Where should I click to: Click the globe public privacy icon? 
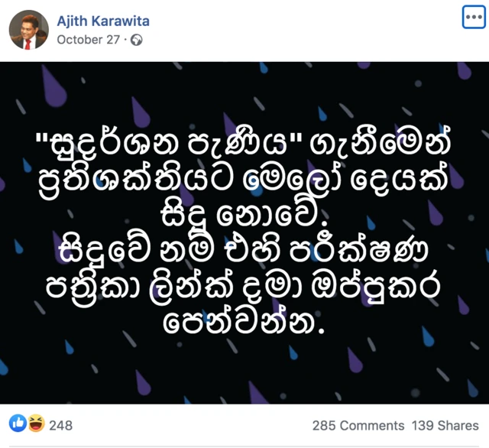[137, 40]
